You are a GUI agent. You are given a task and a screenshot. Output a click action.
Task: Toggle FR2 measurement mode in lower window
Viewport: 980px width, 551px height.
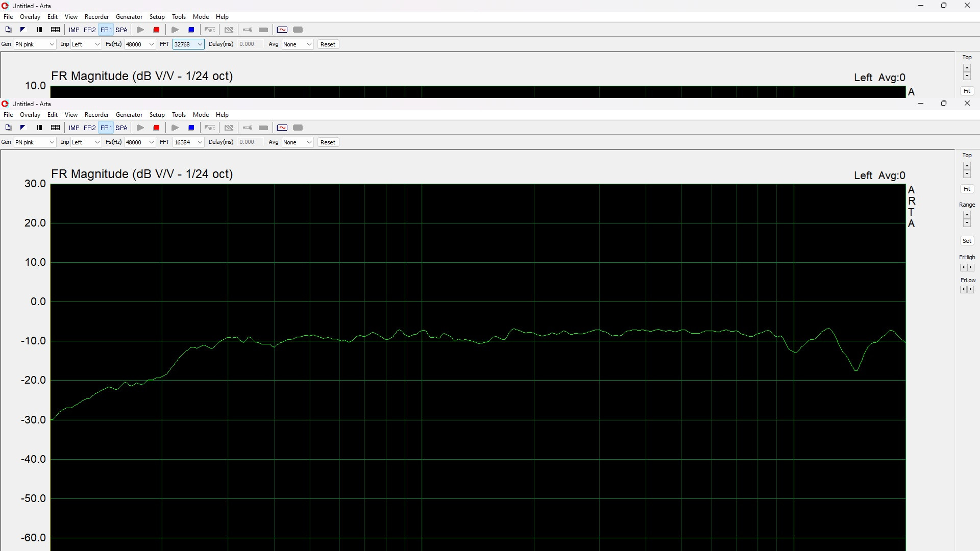pyautogui.click(x=89, y=128)
